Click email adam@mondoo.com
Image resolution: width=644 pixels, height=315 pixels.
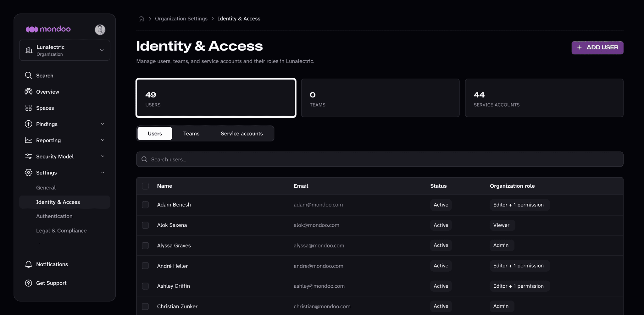pyautogui.click(x=318, y=205)
